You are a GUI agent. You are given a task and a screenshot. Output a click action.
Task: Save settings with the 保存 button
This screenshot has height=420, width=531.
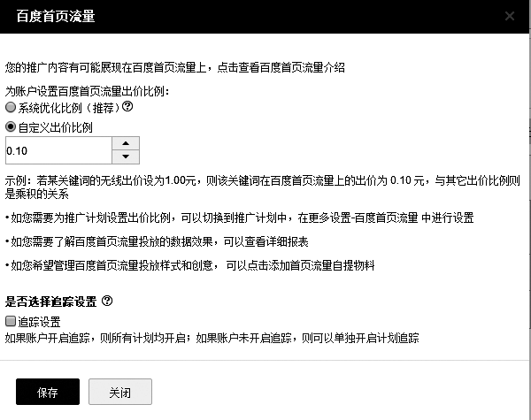tap(48, 392)
